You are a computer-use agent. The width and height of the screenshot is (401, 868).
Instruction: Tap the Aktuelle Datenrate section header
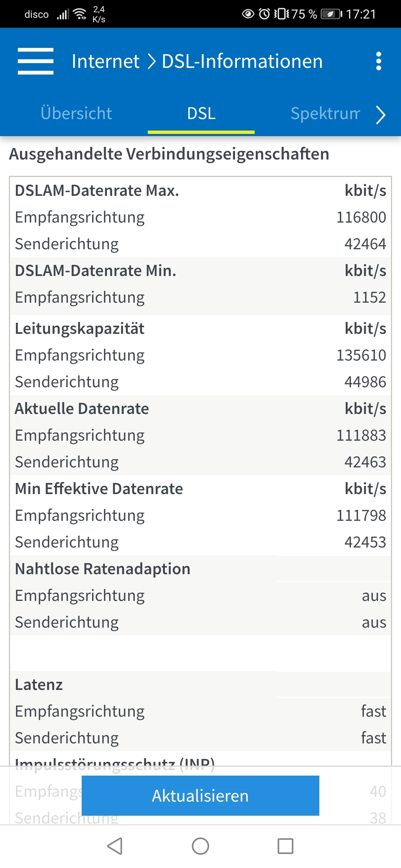82,409
